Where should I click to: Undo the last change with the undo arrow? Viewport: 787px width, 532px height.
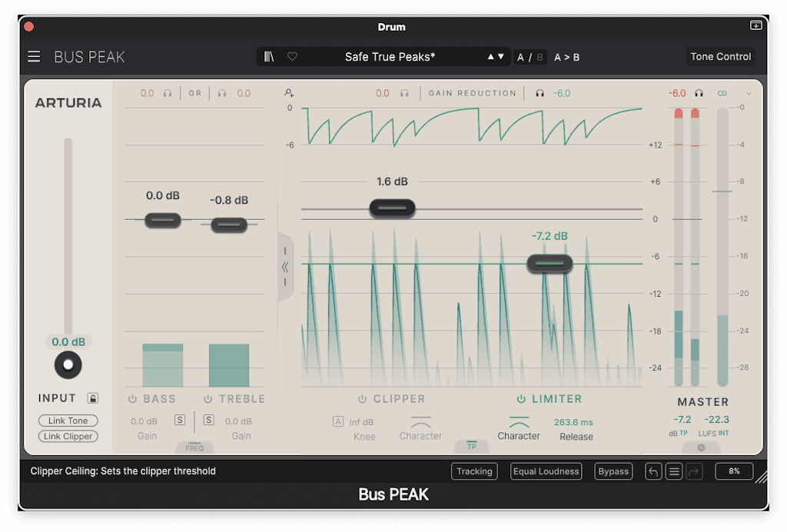click(653, 471)
